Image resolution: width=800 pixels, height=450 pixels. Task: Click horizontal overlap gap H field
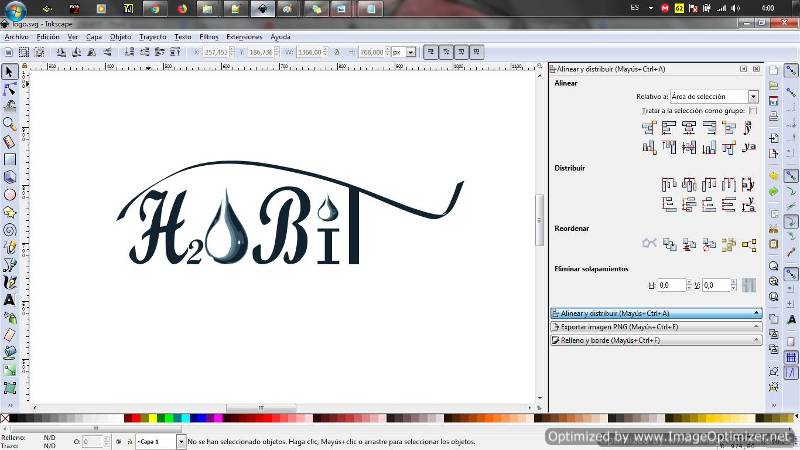670,285
